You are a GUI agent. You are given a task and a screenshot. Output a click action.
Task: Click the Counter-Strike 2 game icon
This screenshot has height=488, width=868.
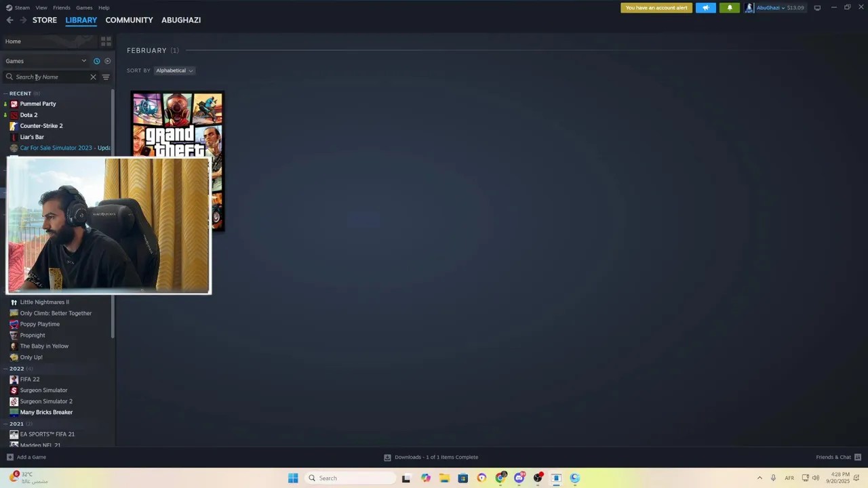click(x=14, y=126)
